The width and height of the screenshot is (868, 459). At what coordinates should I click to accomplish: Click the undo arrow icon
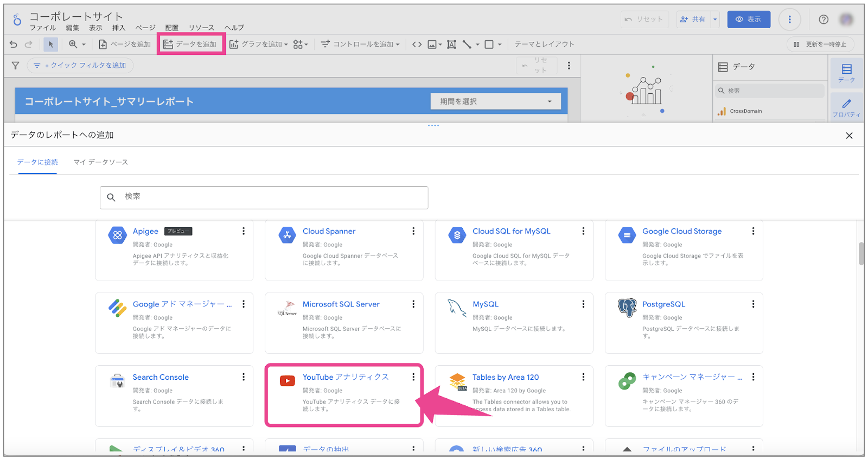(x=14, y=44)
